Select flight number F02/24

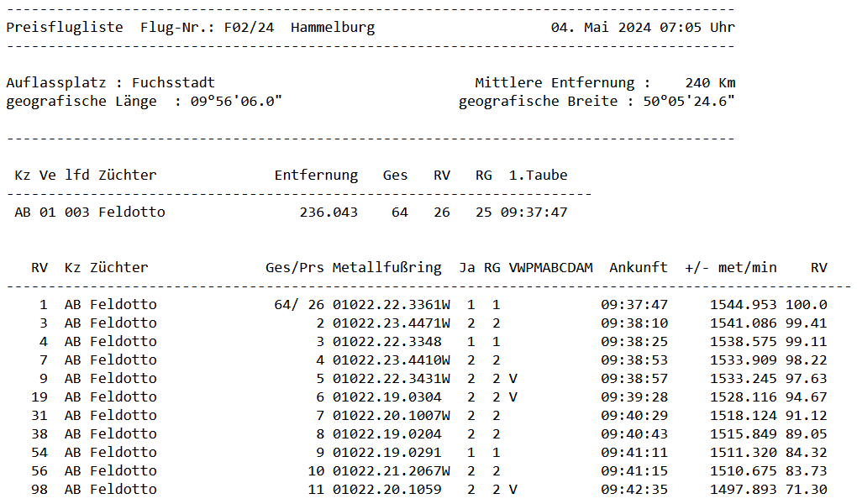pyautogui.click(x=249, y=28)
